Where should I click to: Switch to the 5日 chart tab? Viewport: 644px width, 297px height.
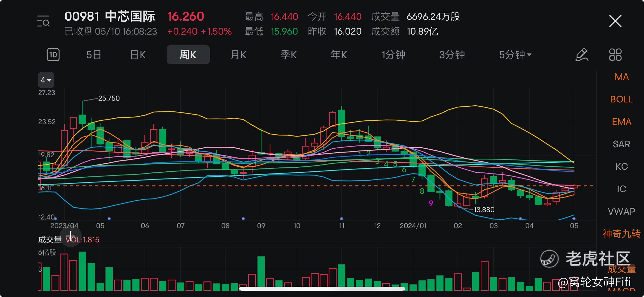(94, 55)
